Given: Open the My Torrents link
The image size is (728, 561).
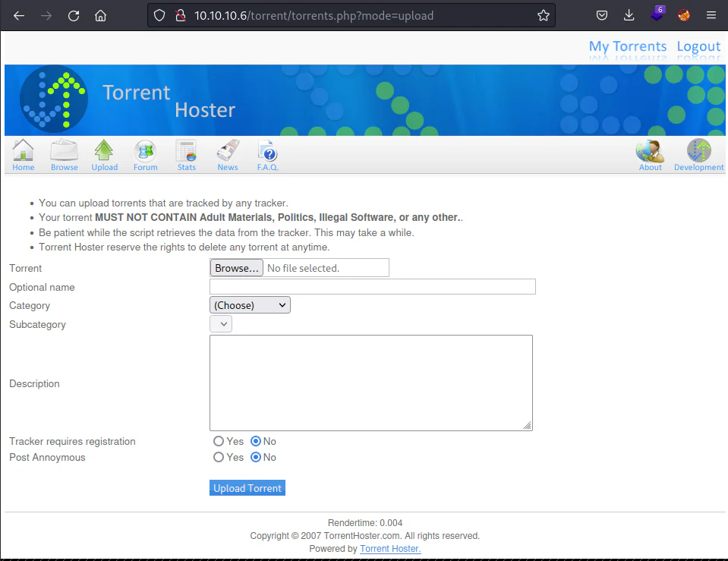Looking at the screenshot, I should tap(628, 46).
